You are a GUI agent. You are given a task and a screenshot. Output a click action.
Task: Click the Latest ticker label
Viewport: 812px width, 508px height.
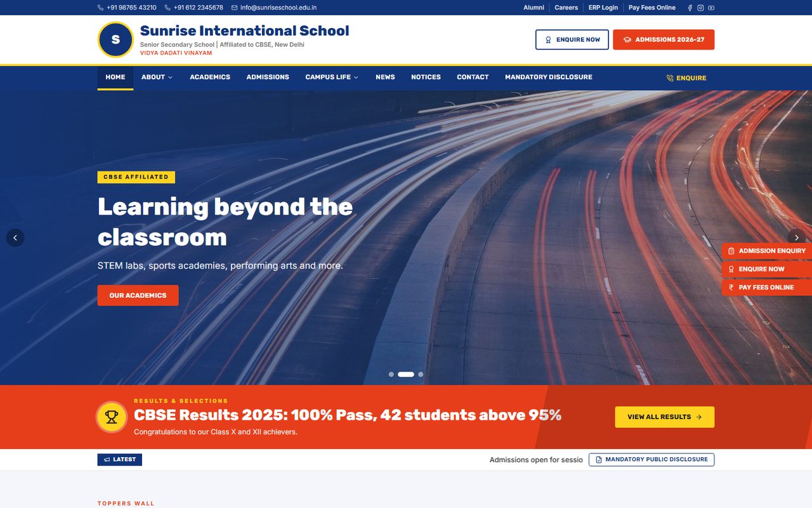[120, 460]
